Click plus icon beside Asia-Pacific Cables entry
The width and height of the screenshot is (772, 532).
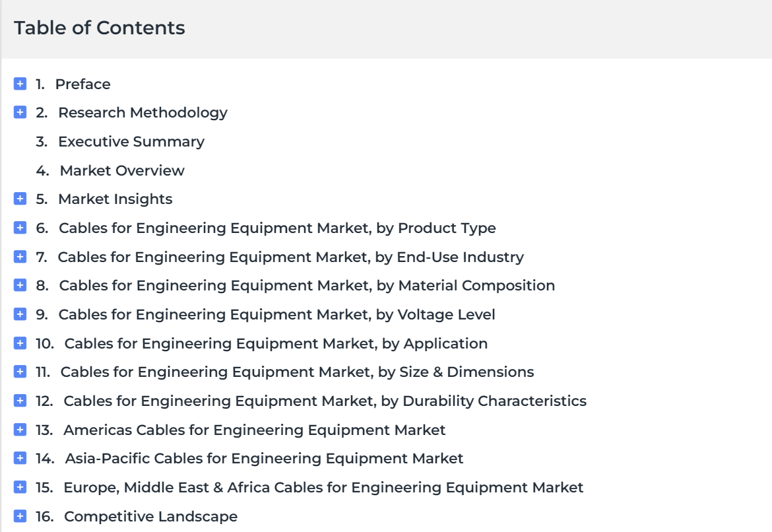[20, 458]
